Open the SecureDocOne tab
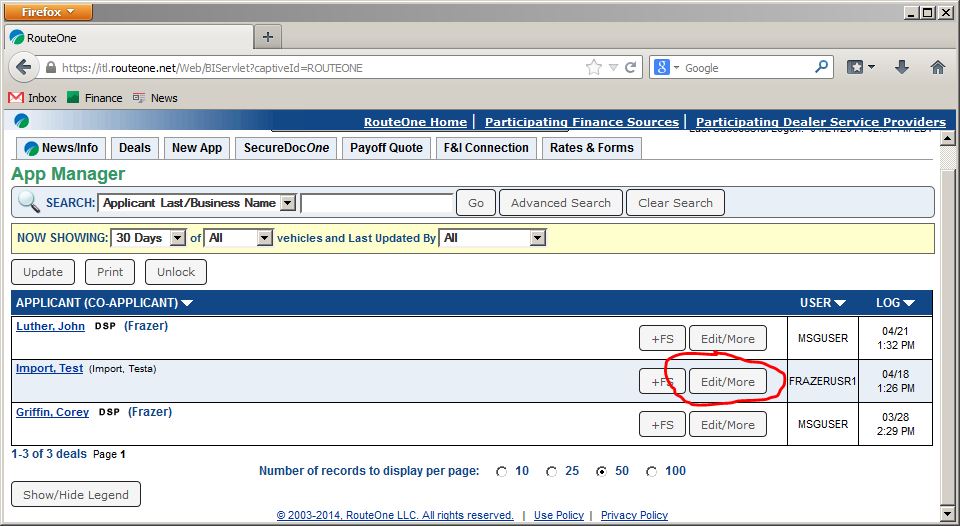 coord(286,148)
